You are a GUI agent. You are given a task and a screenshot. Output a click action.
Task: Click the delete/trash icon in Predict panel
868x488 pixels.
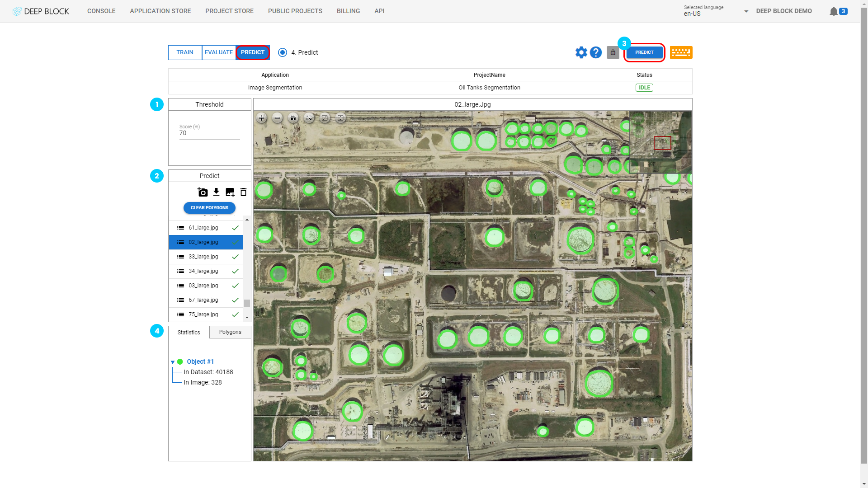[243, 192]
